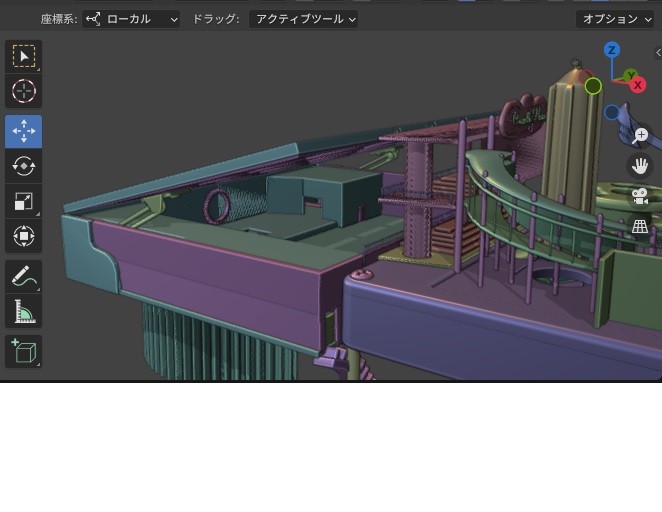Viewport: 662px width, 512px height.
Task: Open the アクティブツール drag dropdown
Action: tap(303, 19)
